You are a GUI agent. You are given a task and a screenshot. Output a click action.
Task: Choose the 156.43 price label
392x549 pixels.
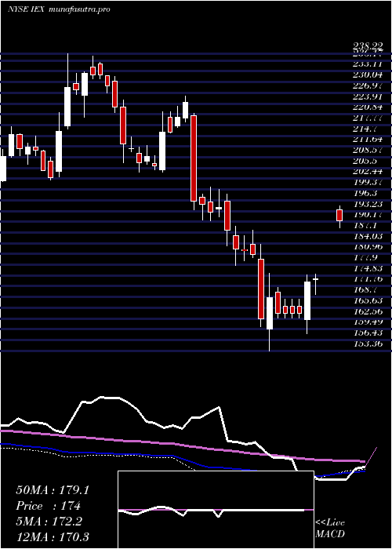click(x=368, y=333)
